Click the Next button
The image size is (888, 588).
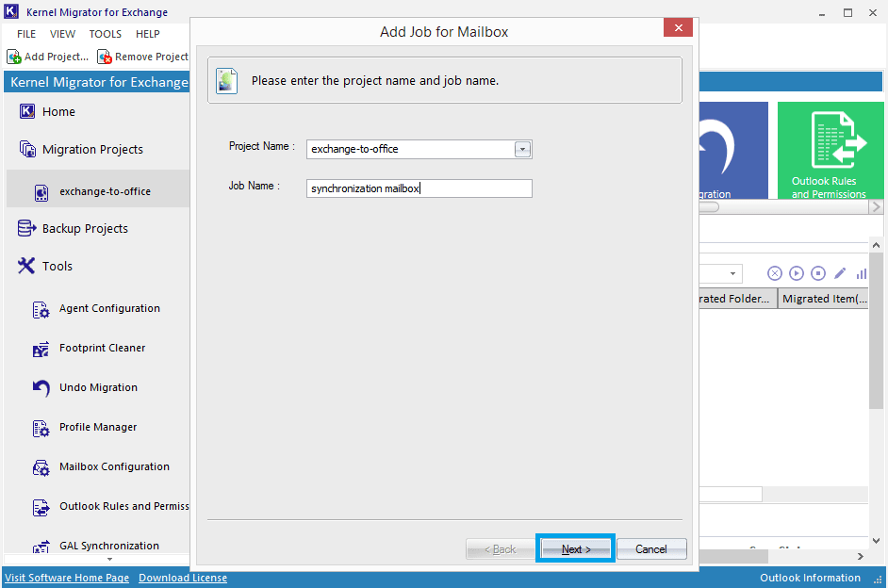(x=576, y=549)
